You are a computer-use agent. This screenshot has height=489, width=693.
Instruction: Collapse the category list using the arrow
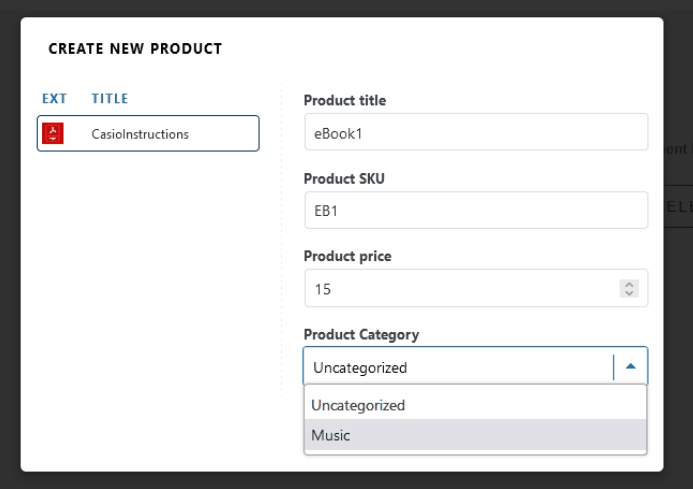pyautogui.click(x=630, y=367)
